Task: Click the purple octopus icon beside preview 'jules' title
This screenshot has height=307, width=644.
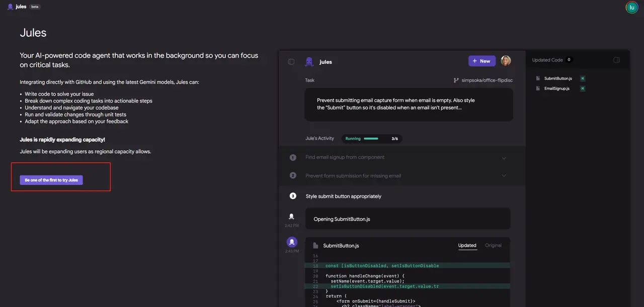Action: [309, 61]
